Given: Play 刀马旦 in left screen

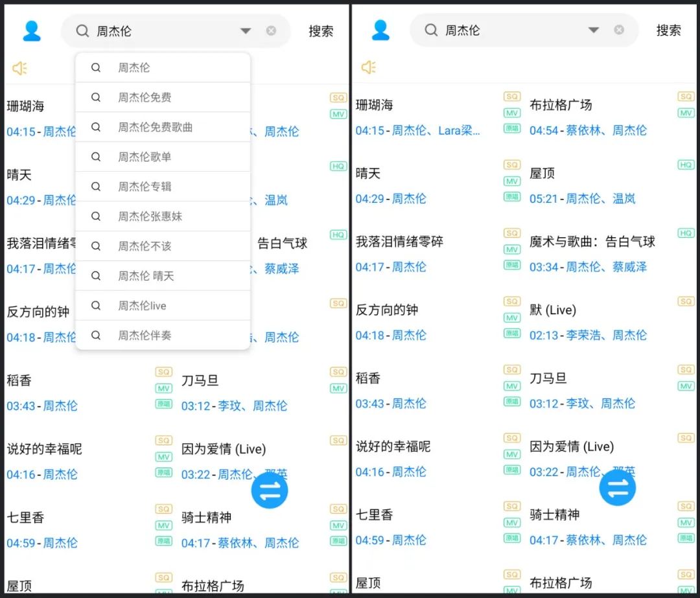Looking at the screenshot, I should point(200,380).
